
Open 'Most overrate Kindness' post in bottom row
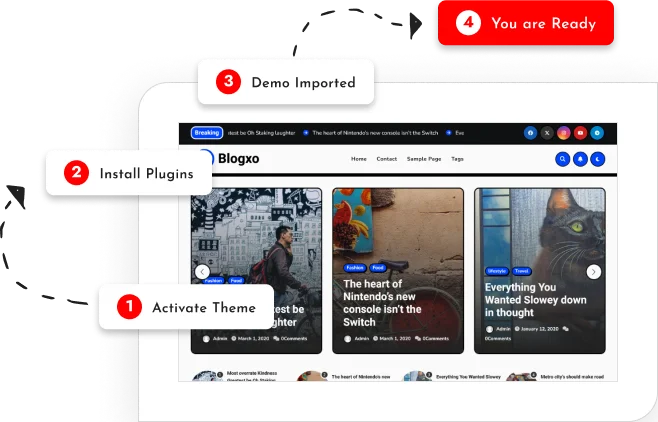(x=252, y=376)
